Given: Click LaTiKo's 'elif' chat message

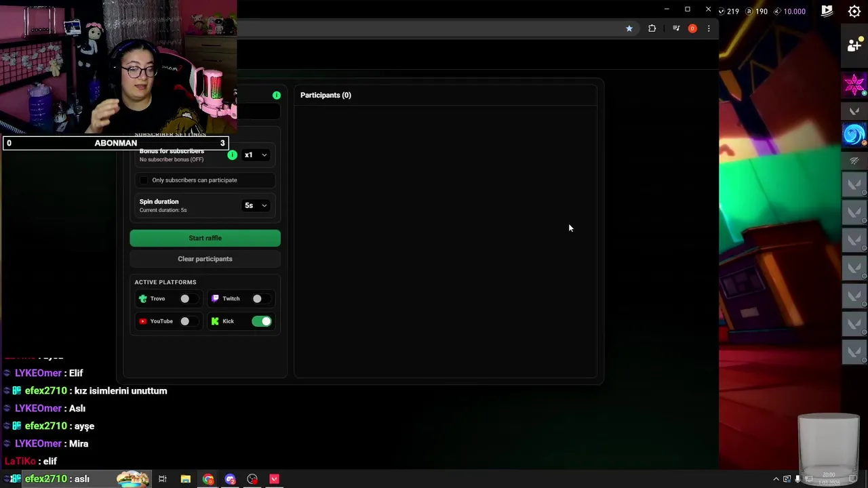Looking at the screenshot, I should pyautogui.click(x=50, y=461).
